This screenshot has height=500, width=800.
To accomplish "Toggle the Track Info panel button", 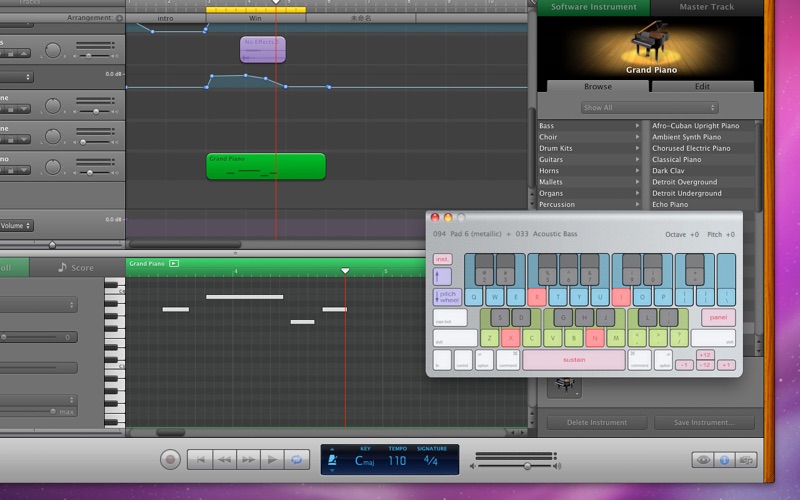I will [x=725, y=460].
